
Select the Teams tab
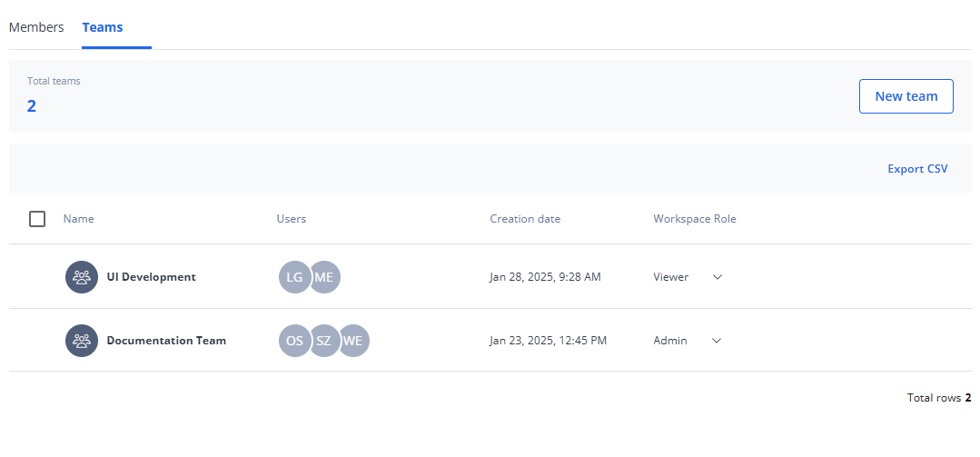coord(103,27)
